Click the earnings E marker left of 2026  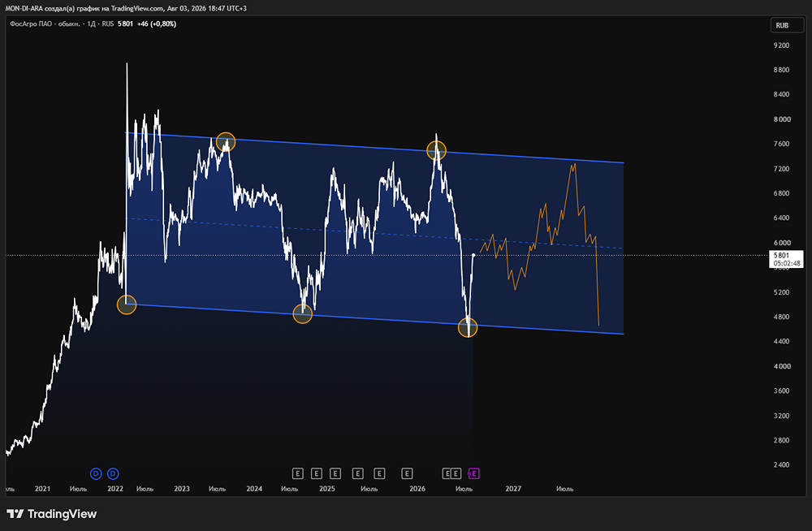[407, 473]
